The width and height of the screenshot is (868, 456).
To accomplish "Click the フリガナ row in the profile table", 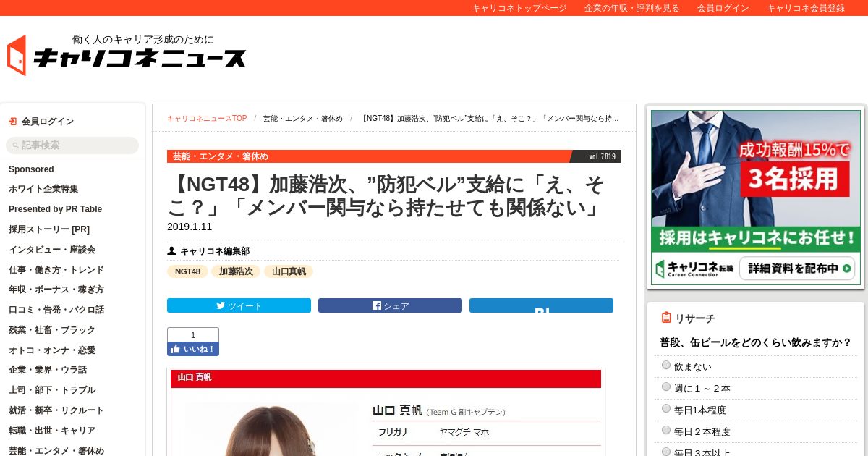I will pyautogui.click(x=487, y=432).
